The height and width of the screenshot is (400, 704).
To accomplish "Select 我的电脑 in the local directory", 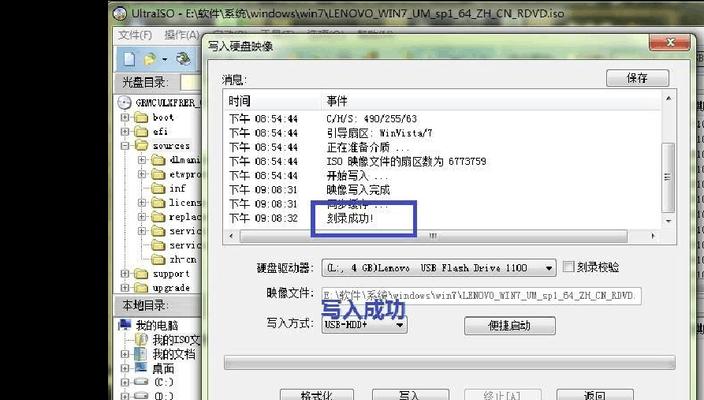I will pos(149,325).
